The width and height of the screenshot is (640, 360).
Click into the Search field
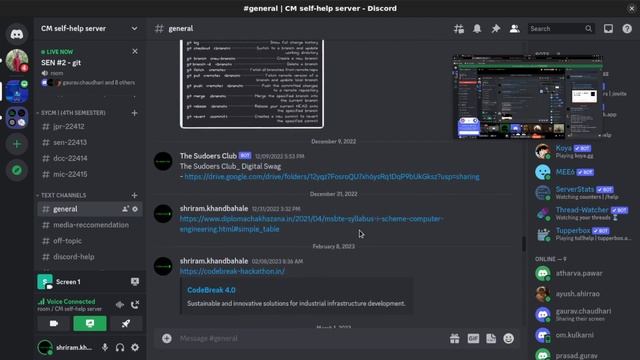[560, 29]
